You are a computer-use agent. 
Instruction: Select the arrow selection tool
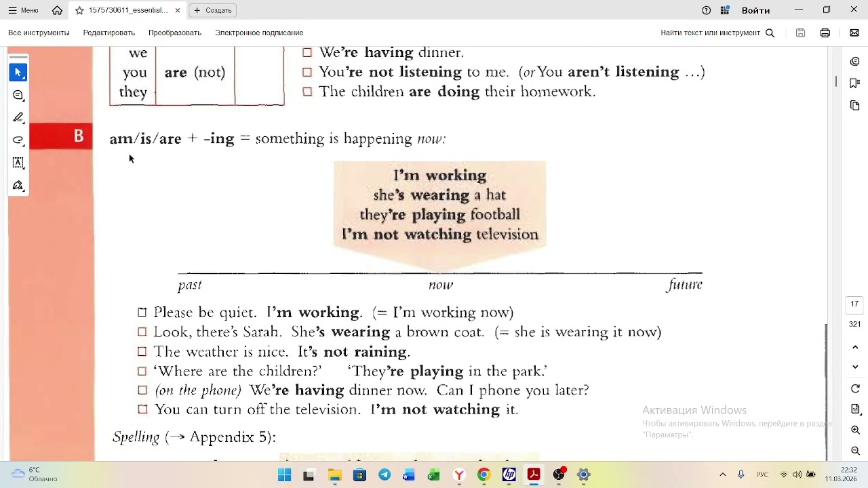click(x=18, y=72)
